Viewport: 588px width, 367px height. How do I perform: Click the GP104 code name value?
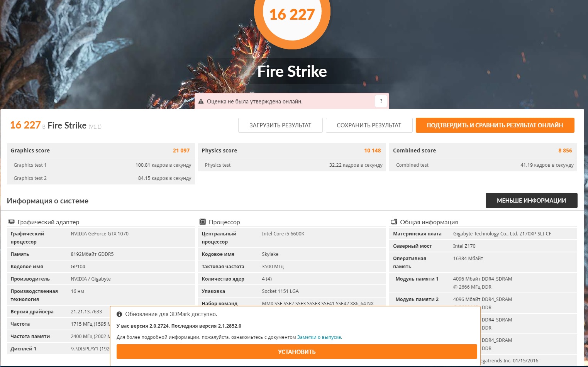pyautogui.click(x=78, y=266)
